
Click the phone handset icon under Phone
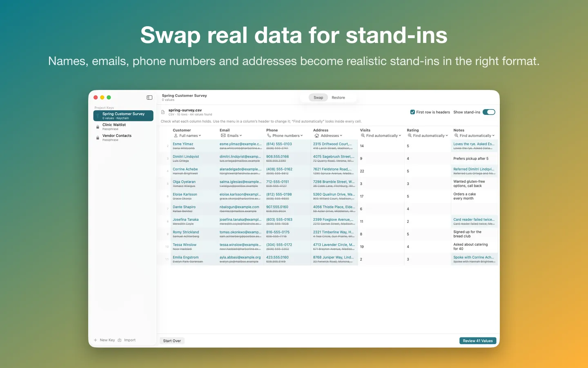point(269,136)
